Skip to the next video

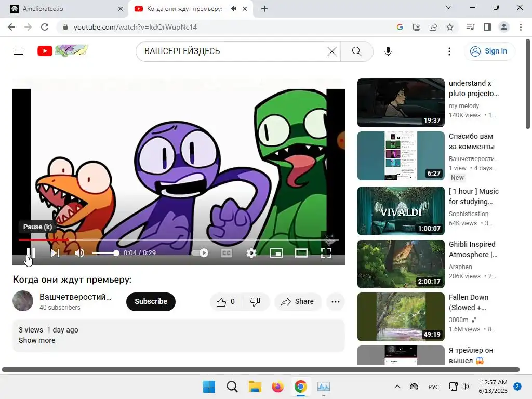(55, 253)
